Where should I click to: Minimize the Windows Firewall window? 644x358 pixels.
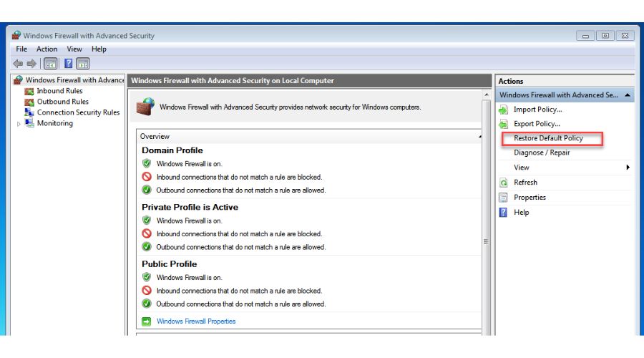[585, 36]
